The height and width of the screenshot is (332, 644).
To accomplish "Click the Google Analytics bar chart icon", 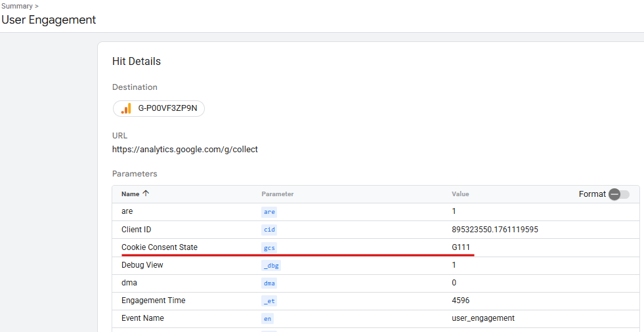I will [x=126, y=108].
